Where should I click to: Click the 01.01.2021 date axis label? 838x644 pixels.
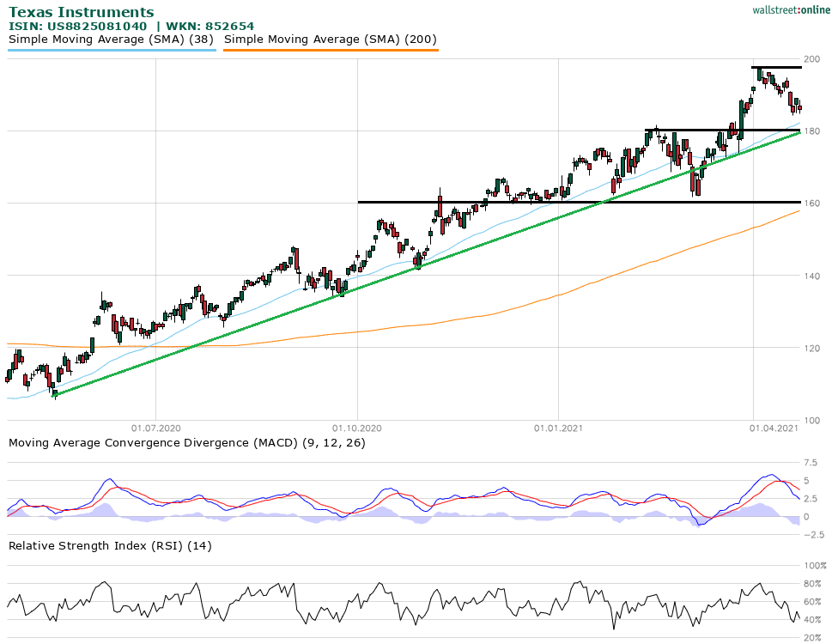pyautogui.click(x=558, y=427)
